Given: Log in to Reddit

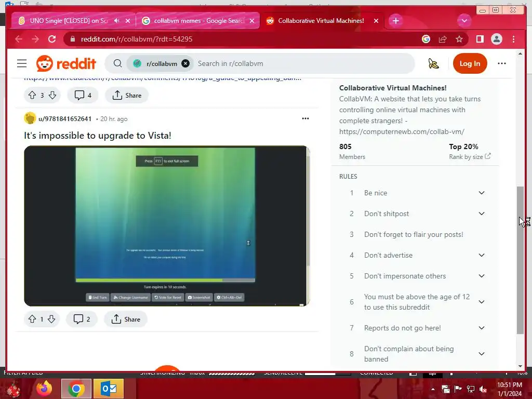Looking at the screenshot, I should (x=470, y=63).
